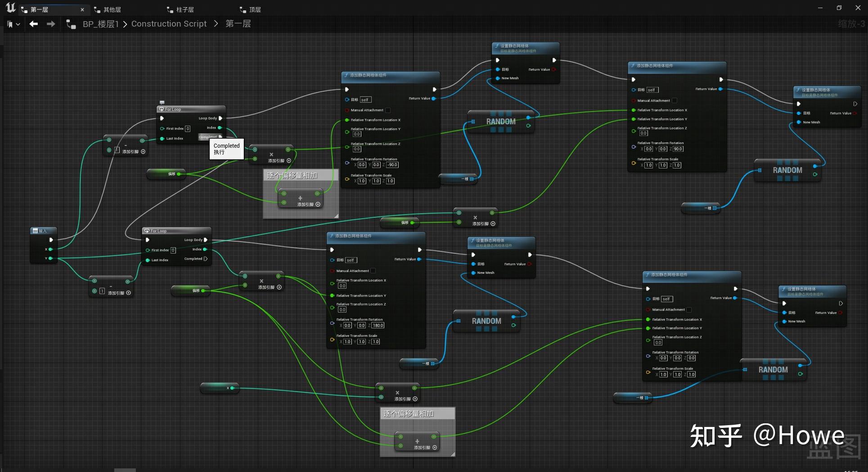Open the bookmarks dropdown in toolbar

click(x=13, y=24)
